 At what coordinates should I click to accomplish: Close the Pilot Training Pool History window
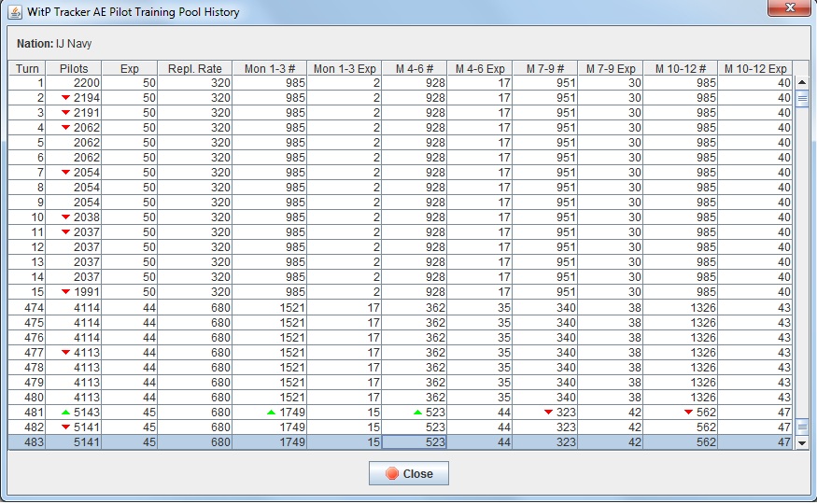789,7
